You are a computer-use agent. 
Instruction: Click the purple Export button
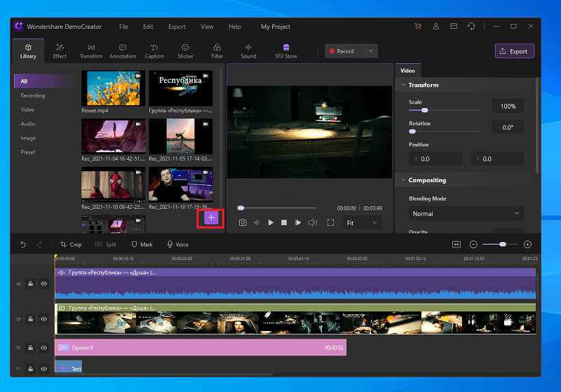[x=514, y=51]
